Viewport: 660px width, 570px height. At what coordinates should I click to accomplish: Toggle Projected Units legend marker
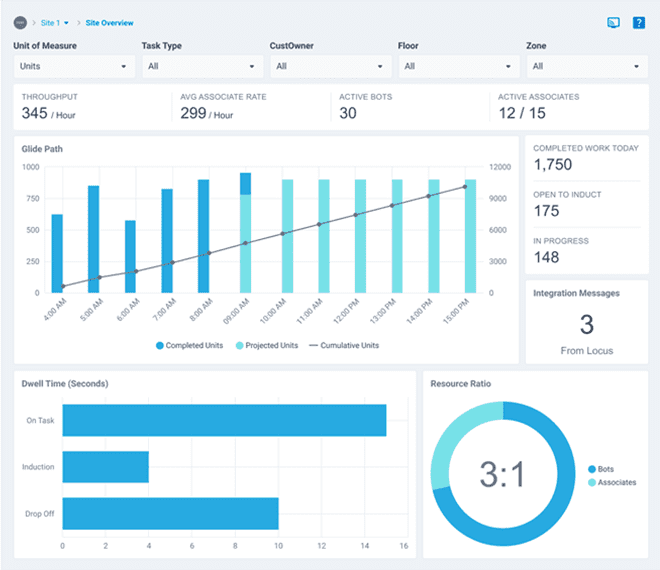tap(240, 346)
